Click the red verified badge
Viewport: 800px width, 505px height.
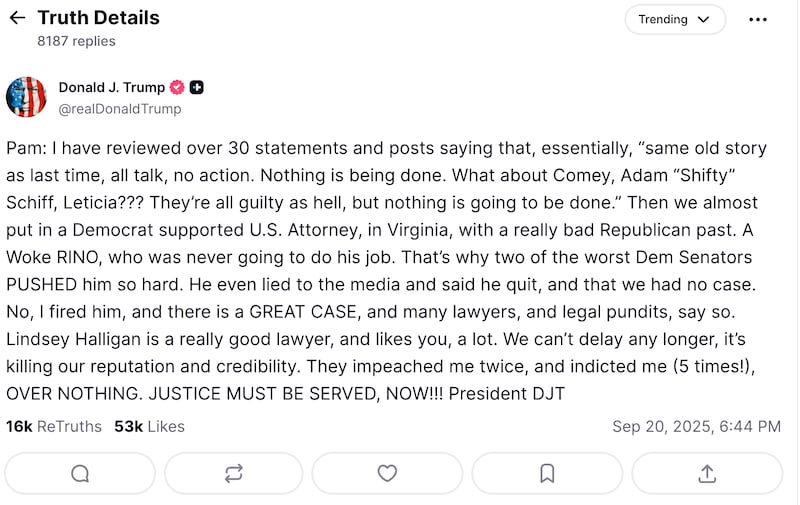point(178,88)
